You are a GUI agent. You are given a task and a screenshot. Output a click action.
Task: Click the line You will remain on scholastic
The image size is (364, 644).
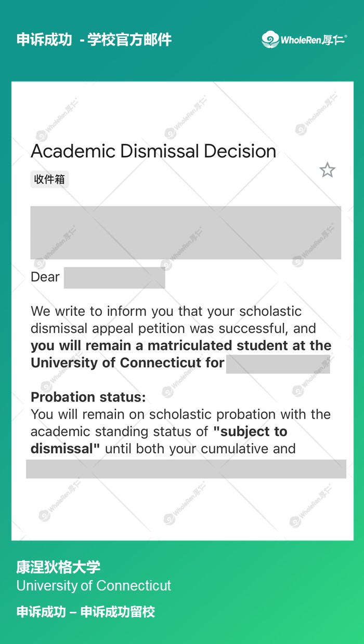[180, 414]
